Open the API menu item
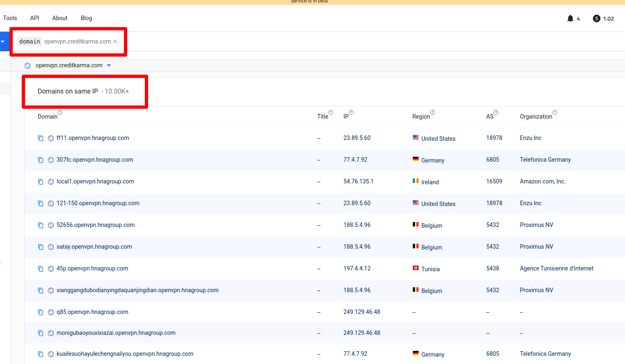 click(34, 18)
